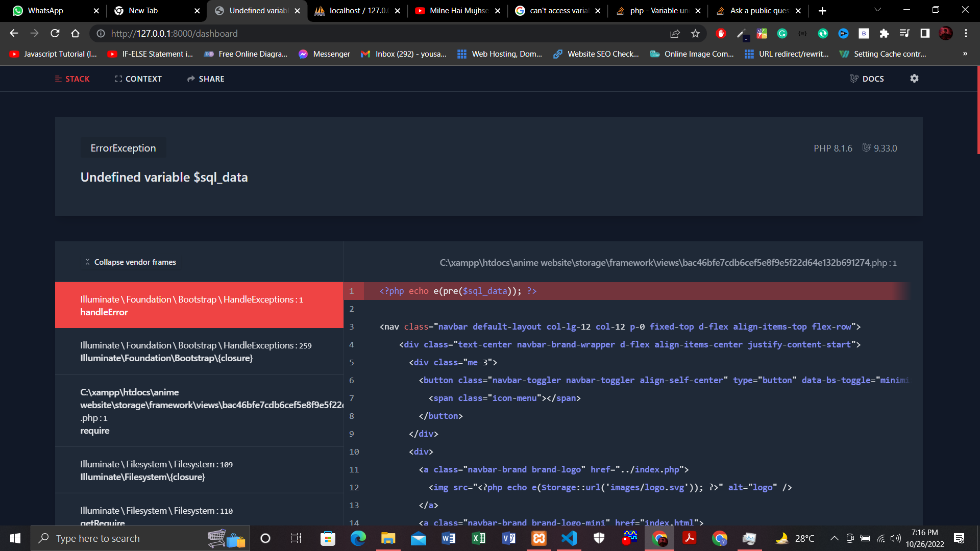Toggle the Illuminate Foundation Bootstrap HandleExceptions frame

point(199,305)
